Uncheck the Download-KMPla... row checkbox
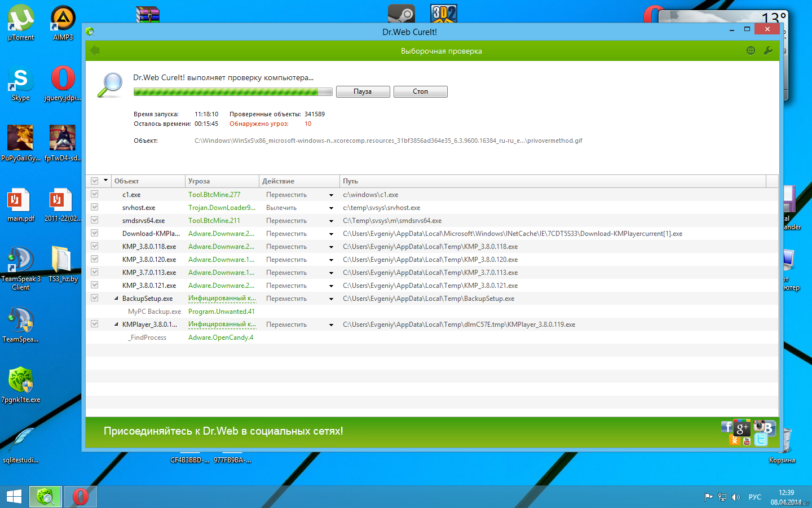 tap(95, 233)
